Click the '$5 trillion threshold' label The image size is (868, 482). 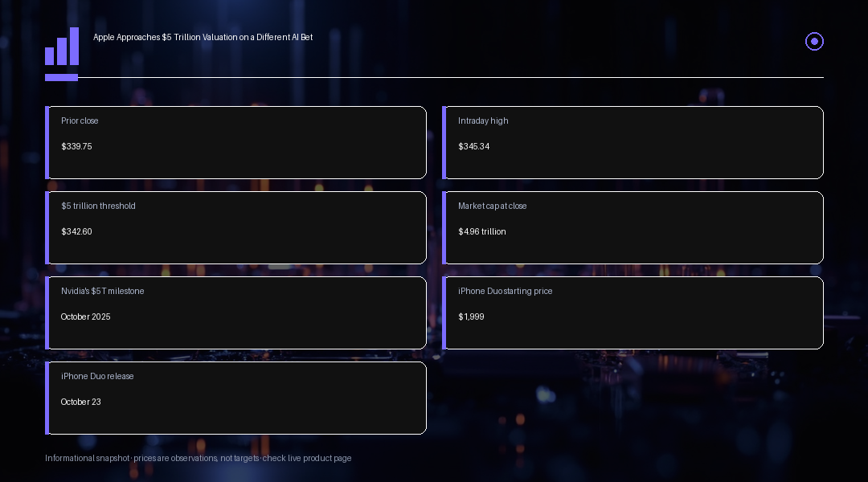point(99,206)
